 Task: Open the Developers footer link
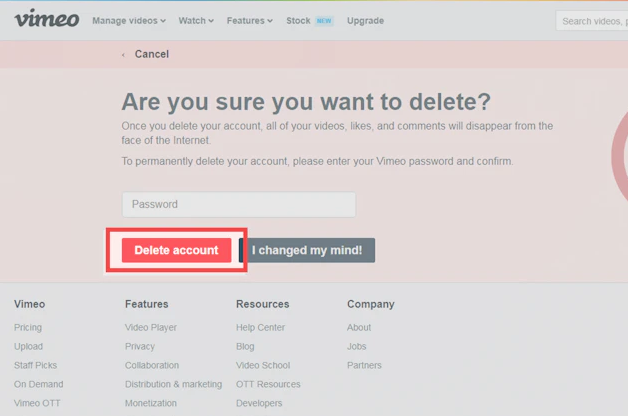point(259,403)
